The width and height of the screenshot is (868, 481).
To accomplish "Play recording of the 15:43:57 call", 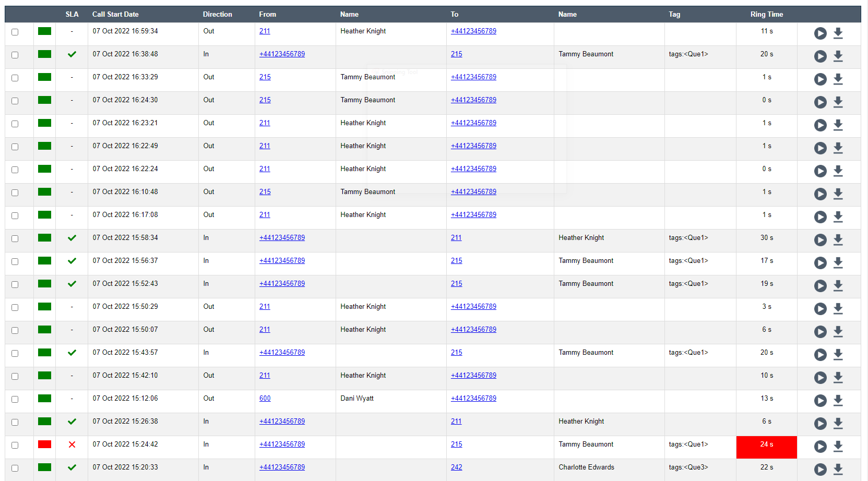I will click(820, 355).
